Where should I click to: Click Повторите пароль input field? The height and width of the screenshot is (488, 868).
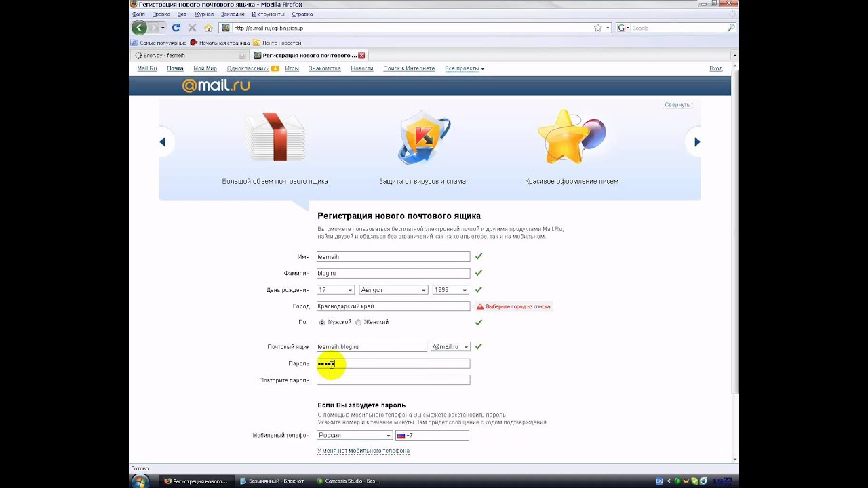point(393,380)
